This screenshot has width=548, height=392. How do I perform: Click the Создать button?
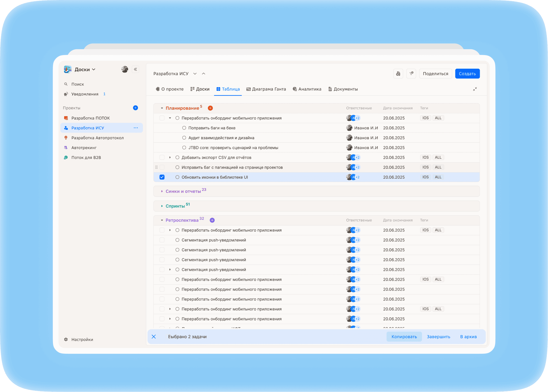[467, 74]
